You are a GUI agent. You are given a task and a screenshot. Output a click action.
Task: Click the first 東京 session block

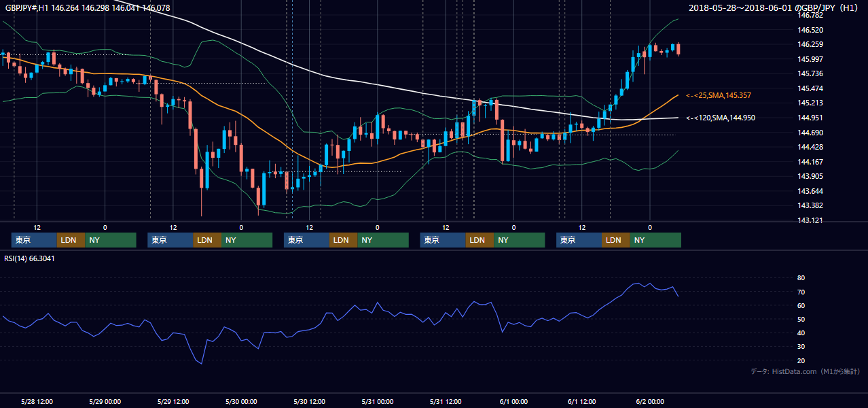(34, 240)
